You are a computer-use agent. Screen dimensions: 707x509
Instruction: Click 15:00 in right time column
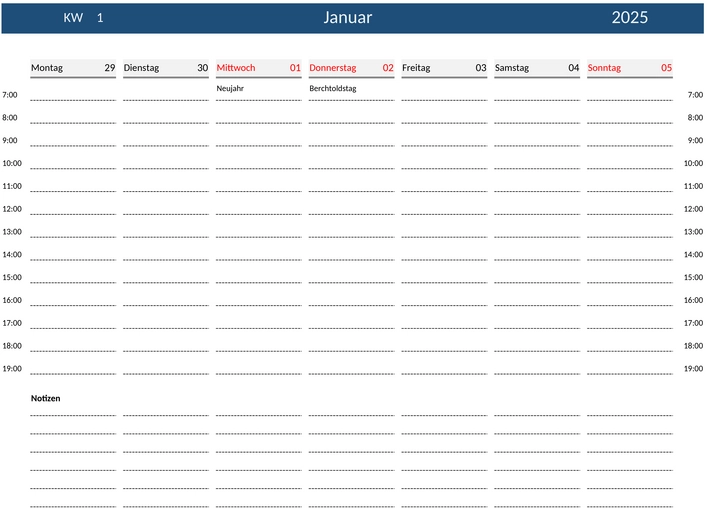coord(693,277)
